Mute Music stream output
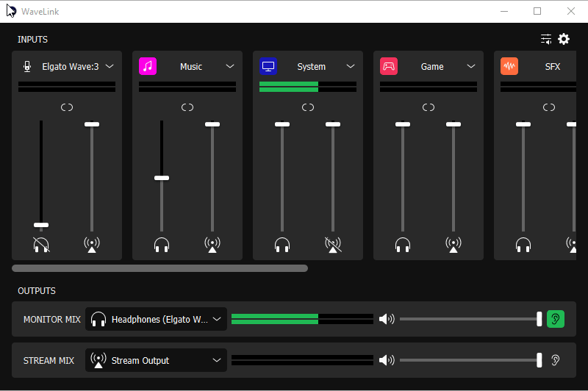The width and height of the screenshot is (588, 391). coord(212,245)
